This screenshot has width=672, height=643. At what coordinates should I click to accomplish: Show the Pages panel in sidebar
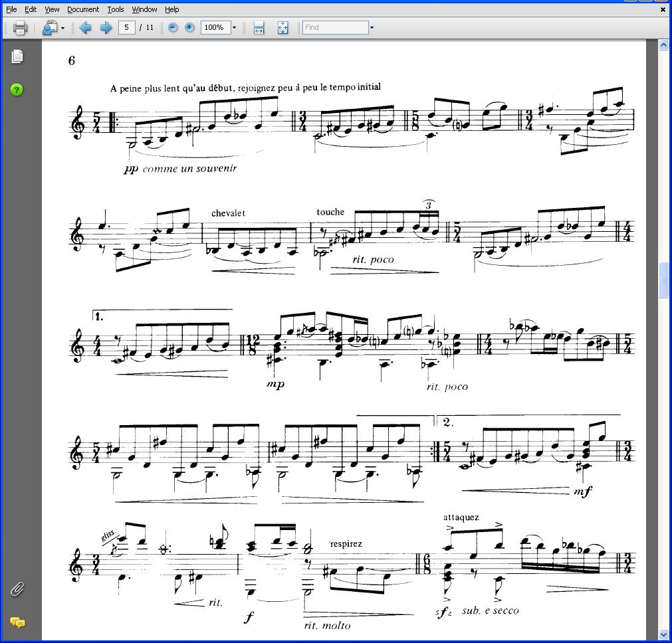[17, 56]
